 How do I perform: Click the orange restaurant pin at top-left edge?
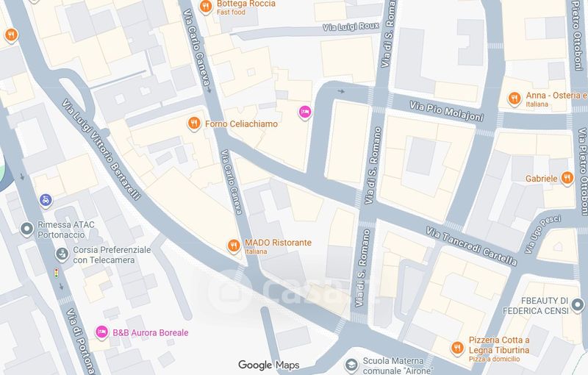[11, 35]
